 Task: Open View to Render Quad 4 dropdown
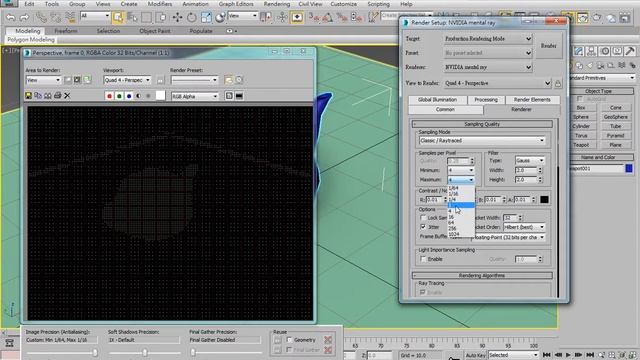[x=498, y=83]
